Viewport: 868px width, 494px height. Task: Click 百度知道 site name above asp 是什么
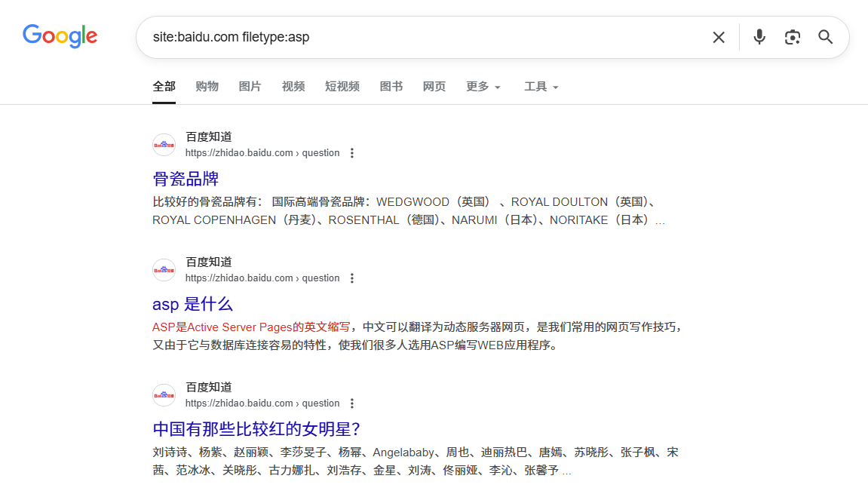click(209, 262)
